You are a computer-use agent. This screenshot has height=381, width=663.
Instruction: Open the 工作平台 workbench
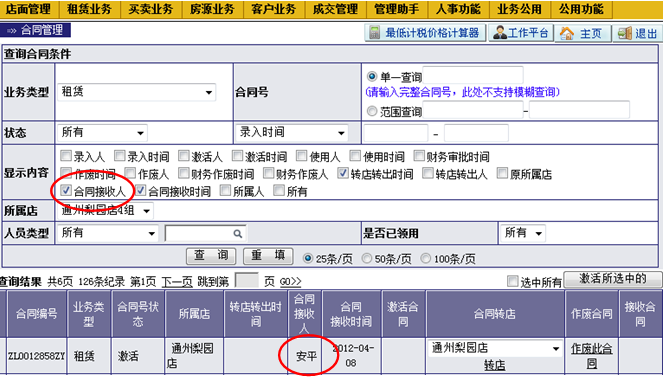521,33
